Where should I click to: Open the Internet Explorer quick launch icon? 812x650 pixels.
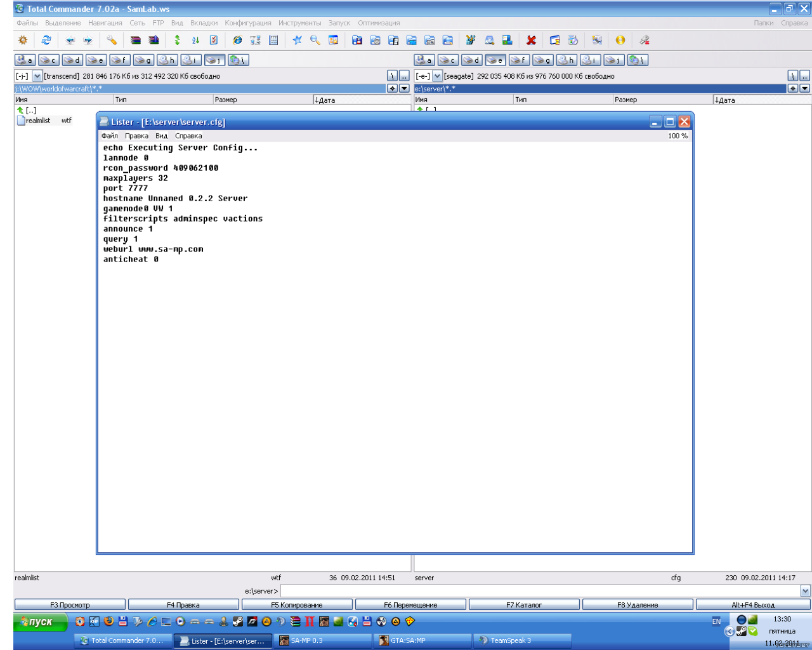[152, 621]
